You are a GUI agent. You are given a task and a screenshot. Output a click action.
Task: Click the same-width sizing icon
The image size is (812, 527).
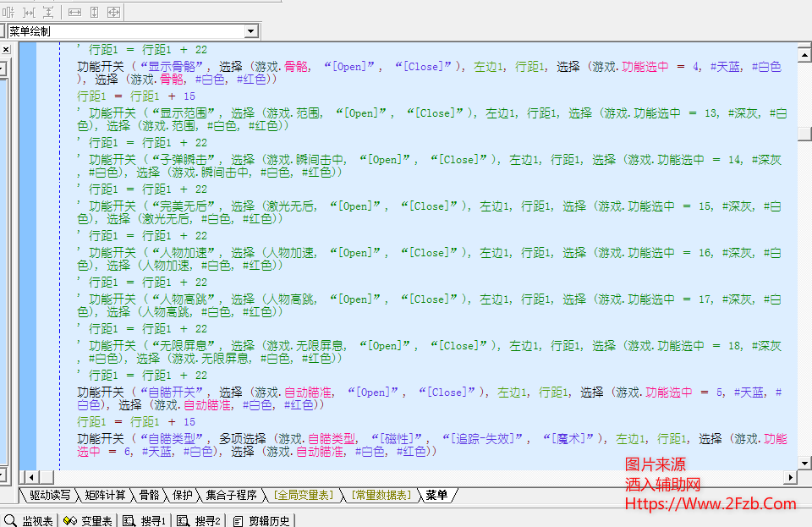pos(74,12)
